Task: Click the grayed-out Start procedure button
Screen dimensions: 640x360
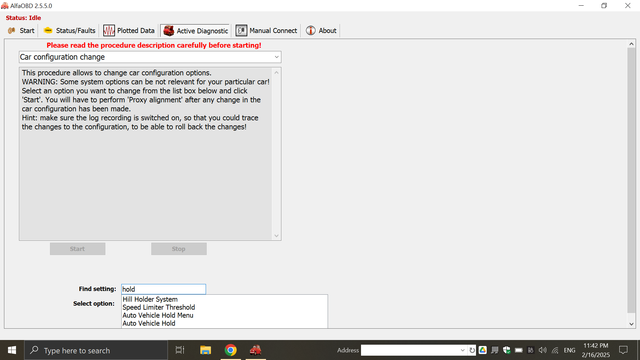Action: point(78,249)
